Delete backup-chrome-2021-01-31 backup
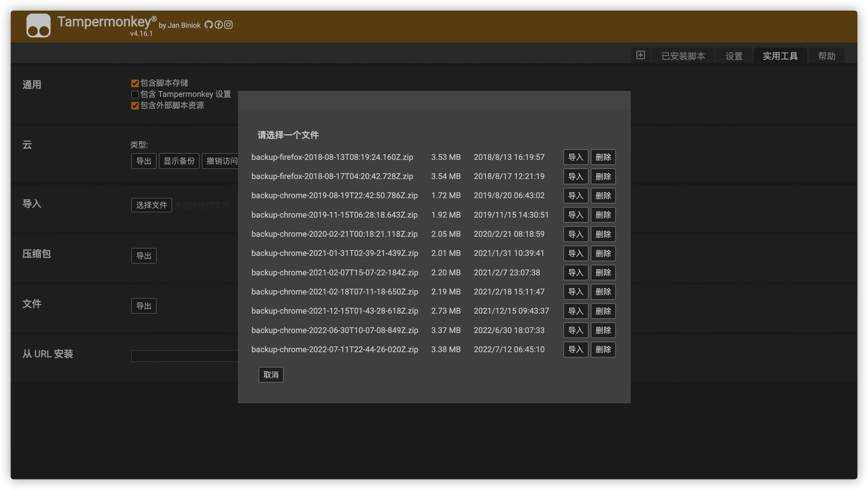This screenshot has height=490, width=868. click(x=603, y=253)
